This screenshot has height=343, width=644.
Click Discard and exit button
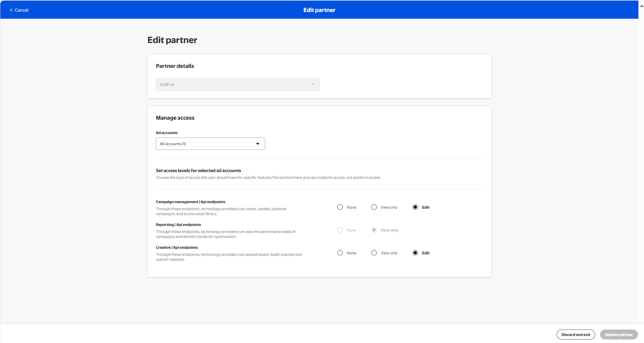(576, 335)
